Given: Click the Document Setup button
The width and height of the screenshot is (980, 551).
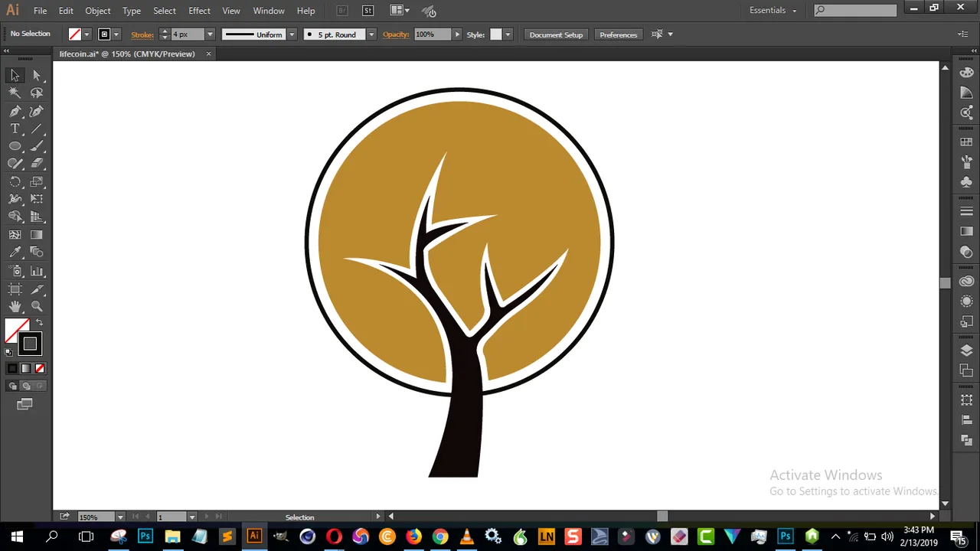Looking at the screenshot, I should pos(556,34).
